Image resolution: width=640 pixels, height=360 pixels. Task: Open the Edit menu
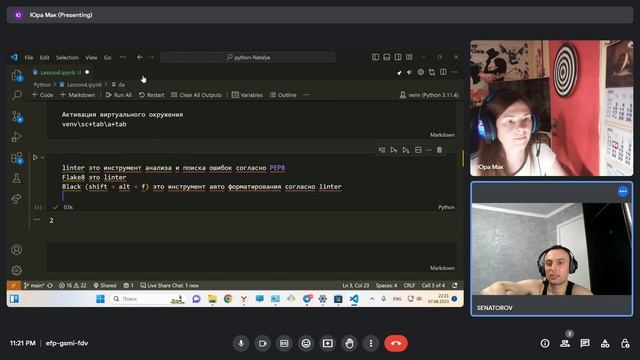tap(44, 58)
